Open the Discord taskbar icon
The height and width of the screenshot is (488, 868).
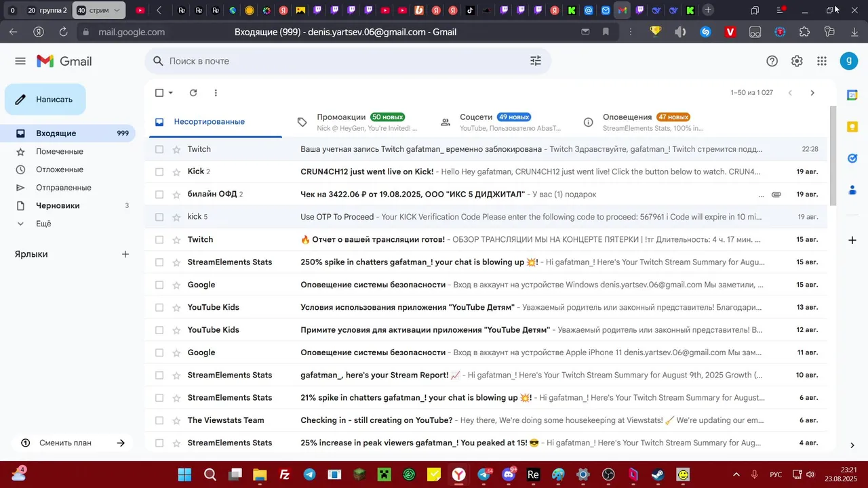click(x=509, y=474)
